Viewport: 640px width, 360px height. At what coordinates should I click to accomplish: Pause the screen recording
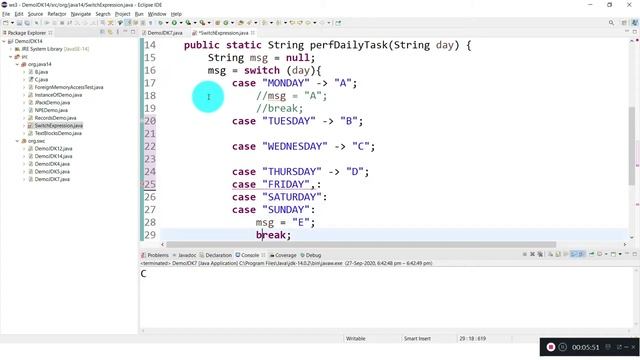coord(563,347)
